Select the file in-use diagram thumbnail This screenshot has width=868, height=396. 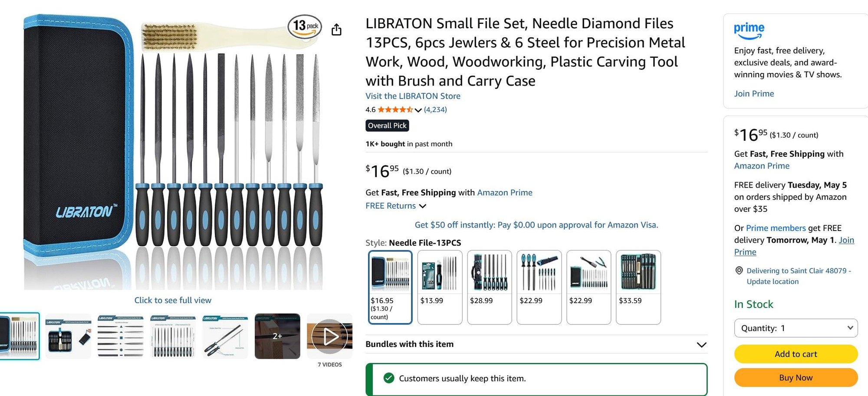tap(225, 336)
